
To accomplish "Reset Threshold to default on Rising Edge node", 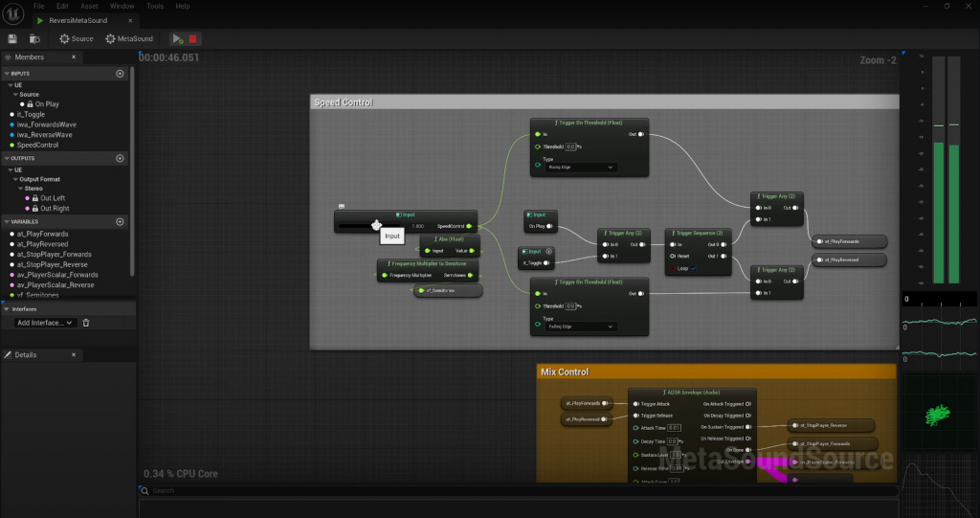I will tap(579, 147).
